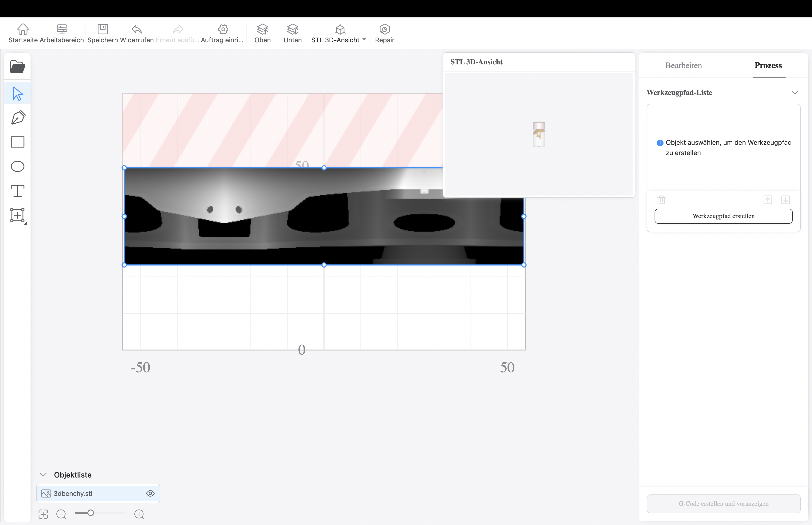812x525 pixels.
Task: Select the Pen drawing tool
Action: [18, 117]
